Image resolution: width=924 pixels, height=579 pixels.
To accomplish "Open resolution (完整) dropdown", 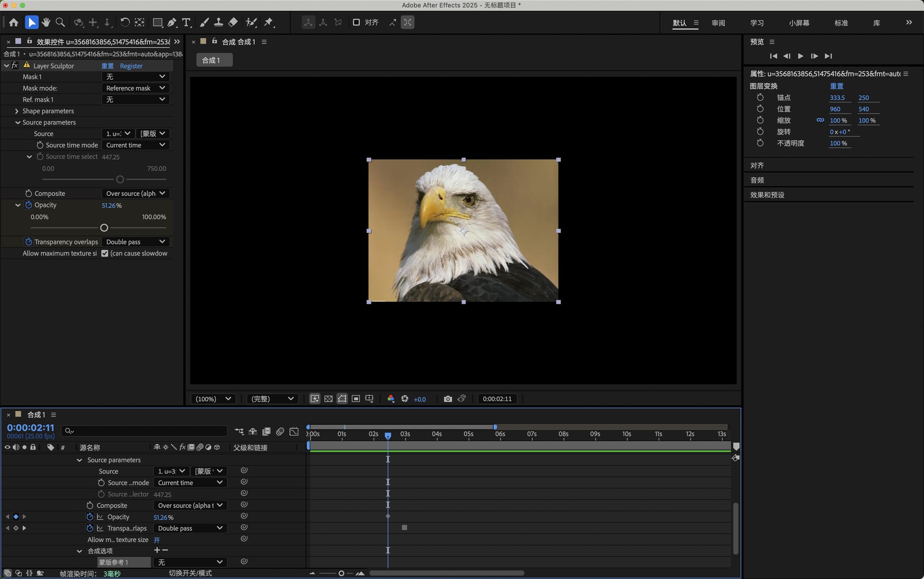I will (272, 399).
